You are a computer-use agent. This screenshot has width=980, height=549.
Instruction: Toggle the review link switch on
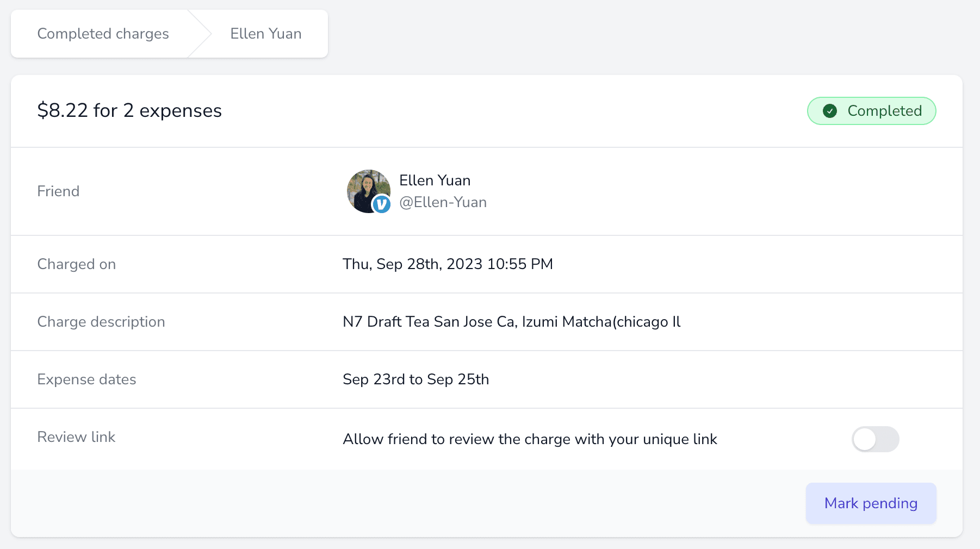click(x=875, y=439)
